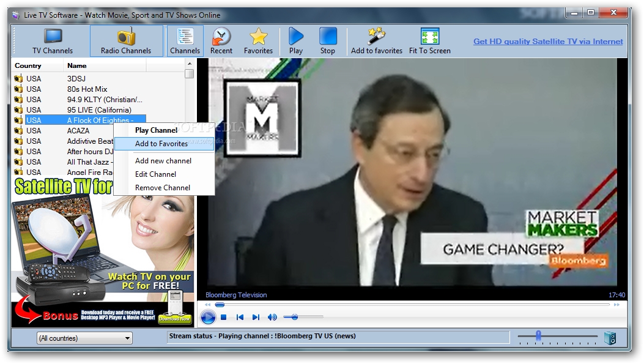Close the Live TV Software window

coord(614,13)
